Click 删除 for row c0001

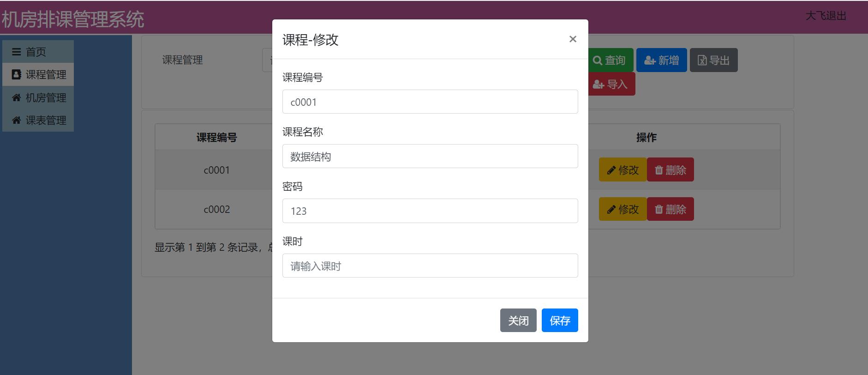point(670,169)
